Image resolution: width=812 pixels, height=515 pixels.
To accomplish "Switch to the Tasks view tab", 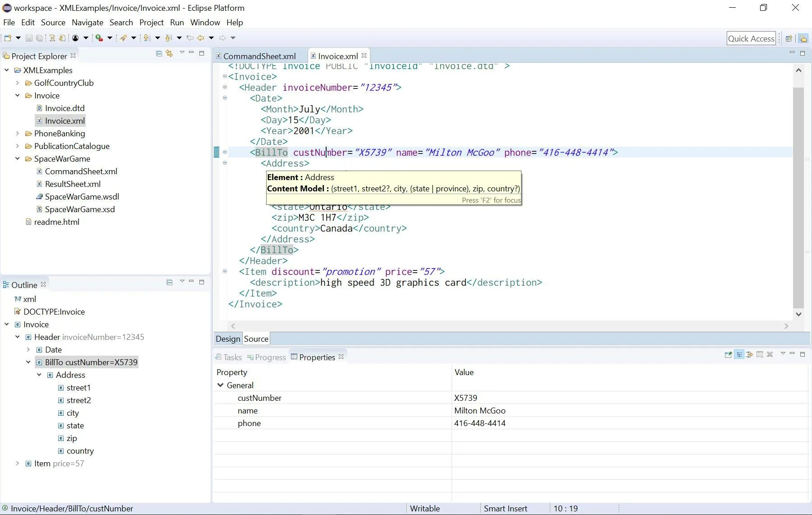I will (228, 357).
